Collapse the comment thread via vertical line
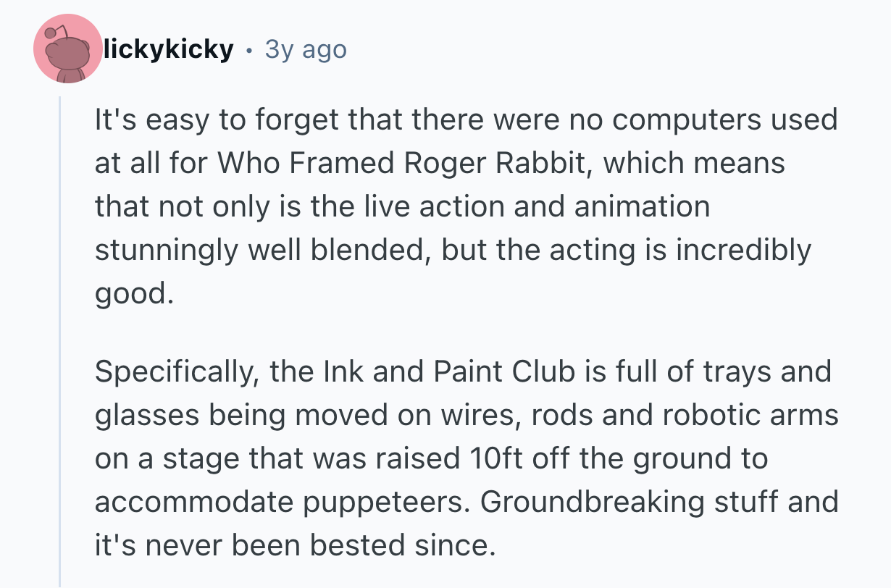 pyautogui.click(x=60, y=340)
